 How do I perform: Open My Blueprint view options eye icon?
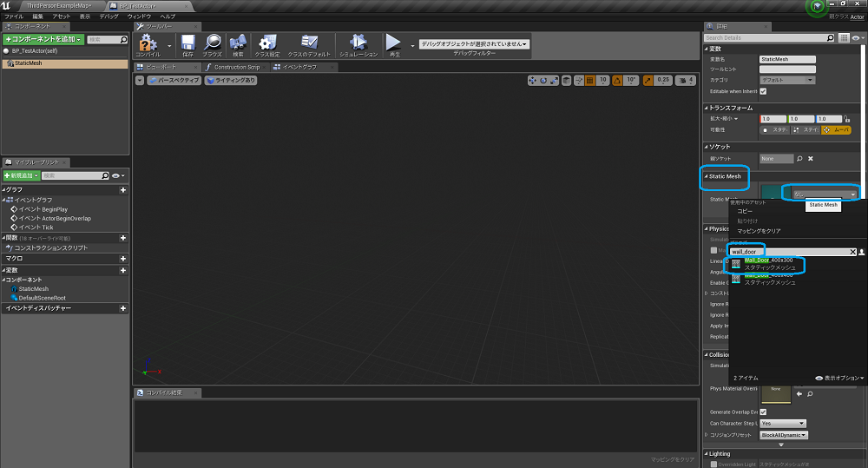pyautogui.click(x=118, y=175)
